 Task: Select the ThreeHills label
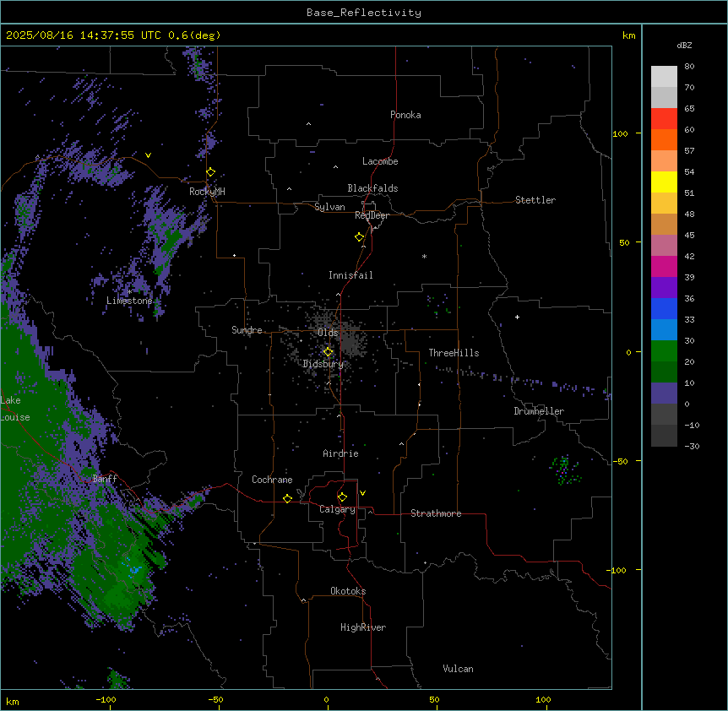pos(454,353)
